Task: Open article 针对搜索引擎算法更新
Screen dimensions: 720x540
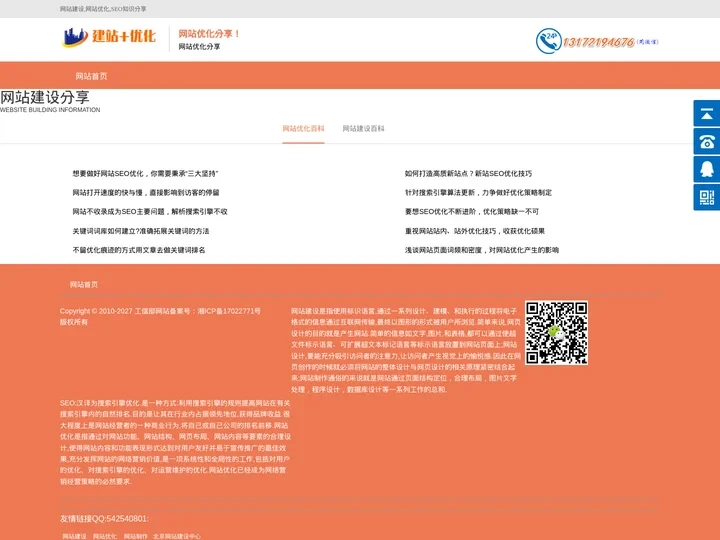Action: (x=478, y=193)
